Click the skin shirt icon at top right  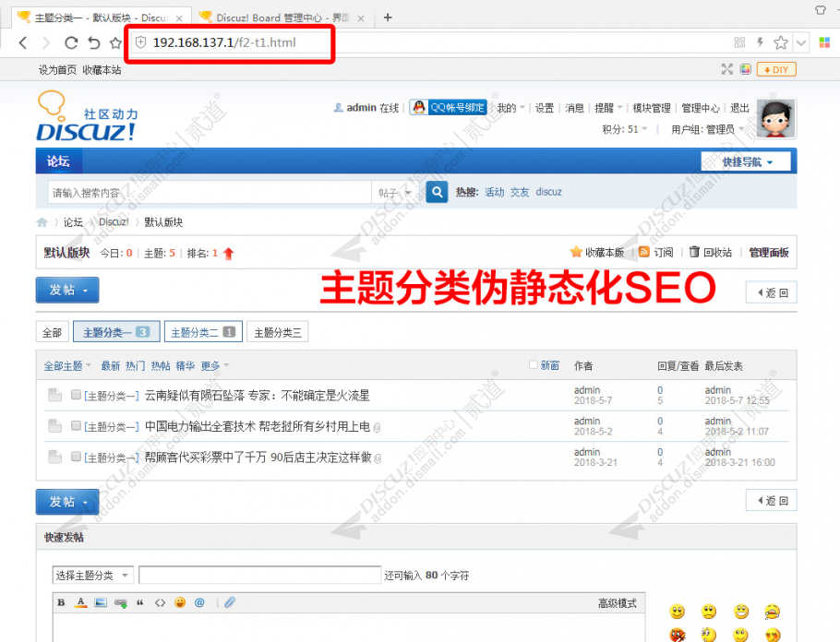click(x=821, y=9)
